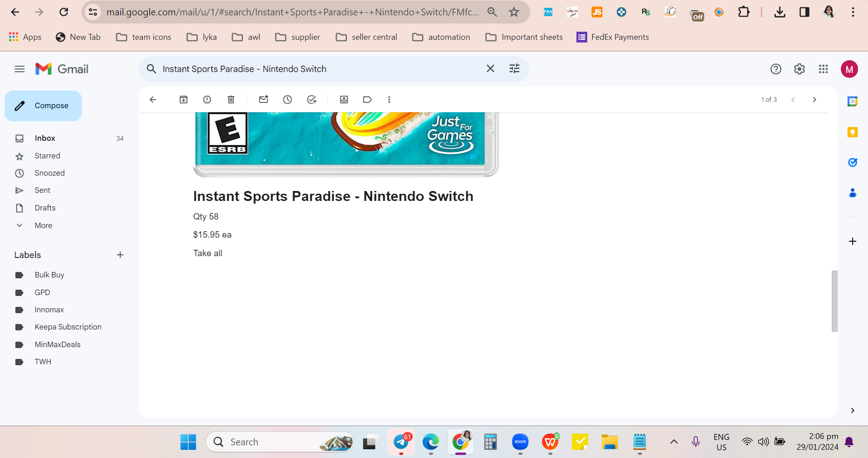Screen dimensions: 868x458
Task: Open the Windows Start menu
Action: point(188,442)
